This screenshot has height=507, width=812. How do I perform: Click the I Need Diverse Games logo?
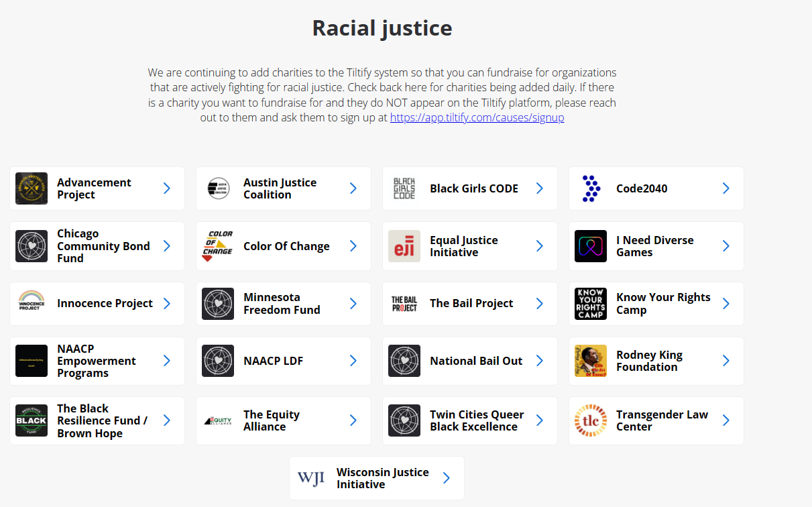(x=591, y=246)
